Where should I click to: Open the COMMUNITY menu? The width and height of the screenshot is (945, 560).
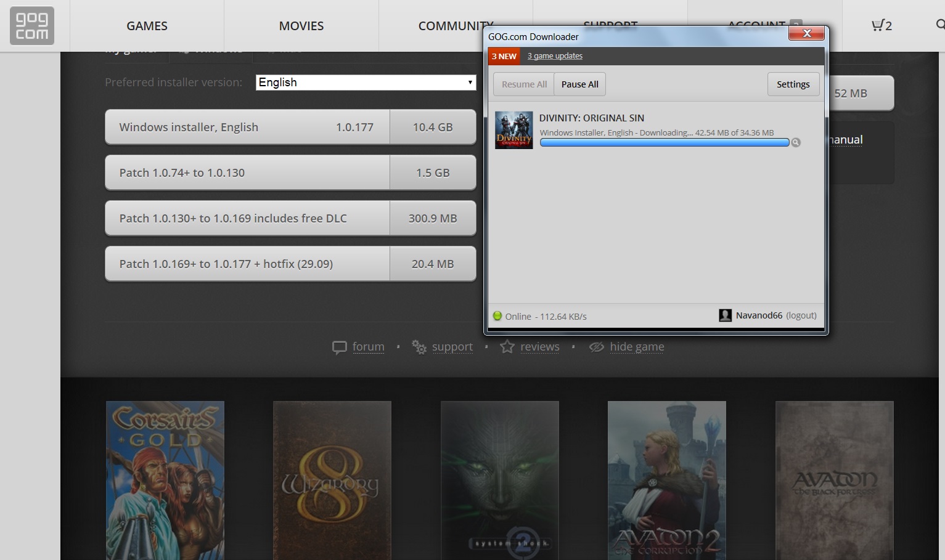tap(456, 26)
